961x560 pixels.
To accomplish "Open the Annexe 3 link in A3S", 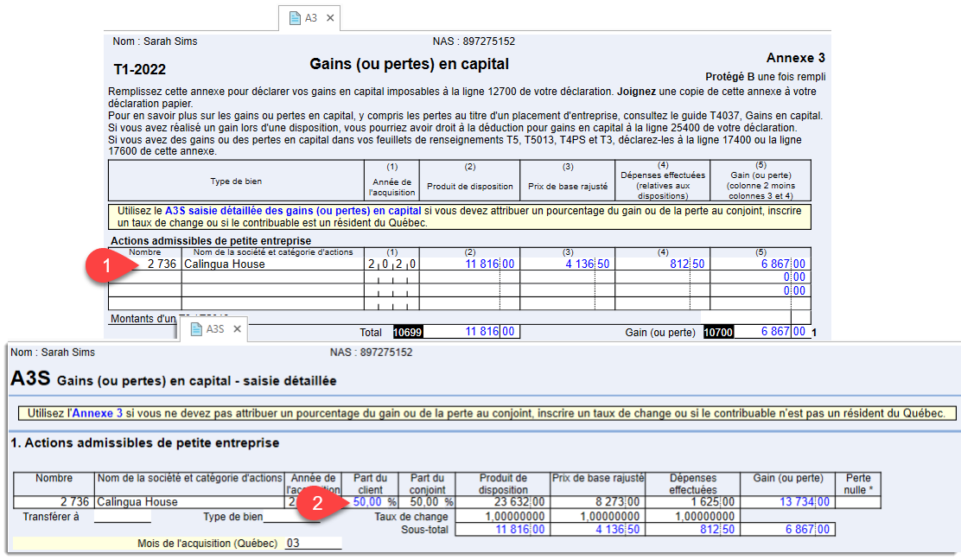I will point(98,413).
